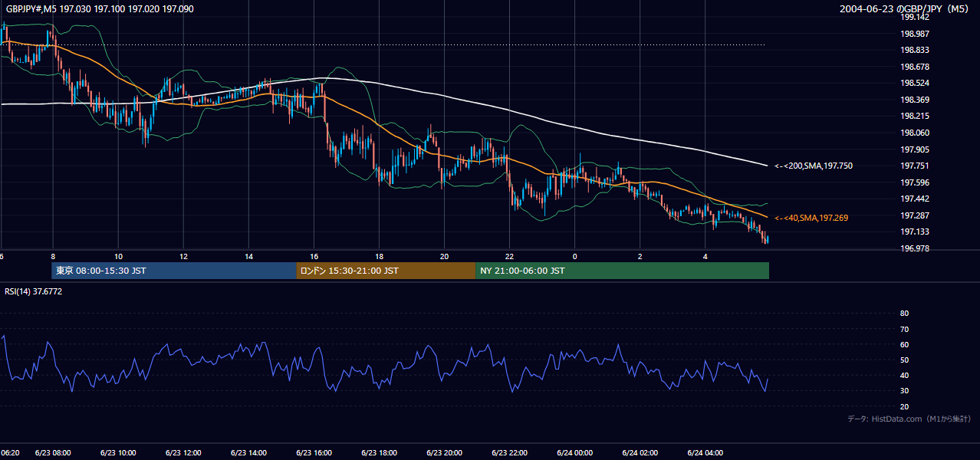Click the time label 6/23 12:00
Image resolution: width=980 pixels, height=460 pixels.
[183, 453]
